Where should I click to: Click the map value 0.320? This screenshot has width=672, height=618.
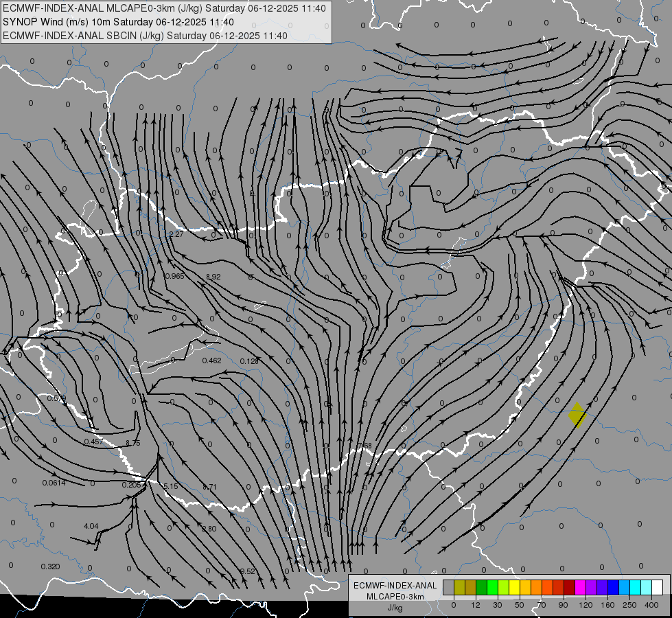tap(50, 567)
